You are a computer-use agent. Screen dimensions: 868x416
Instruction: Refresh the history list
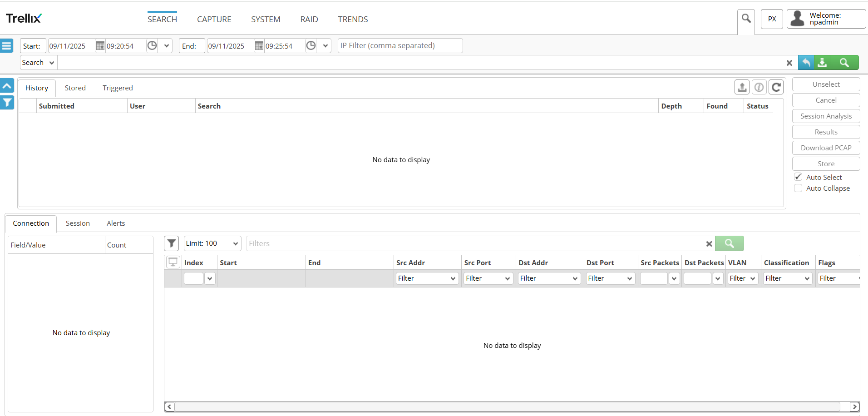[776, 87]
